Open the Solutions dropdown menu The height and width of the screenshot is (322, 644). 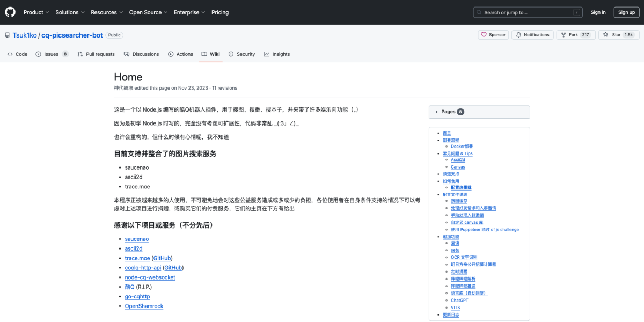point(69,12)
